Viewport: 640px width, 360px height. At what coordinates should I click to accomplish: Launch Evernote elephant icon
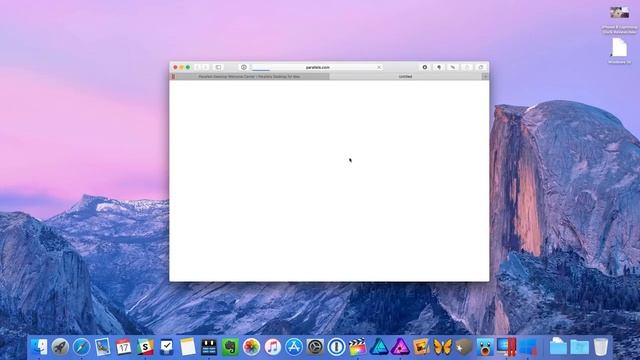230,347
